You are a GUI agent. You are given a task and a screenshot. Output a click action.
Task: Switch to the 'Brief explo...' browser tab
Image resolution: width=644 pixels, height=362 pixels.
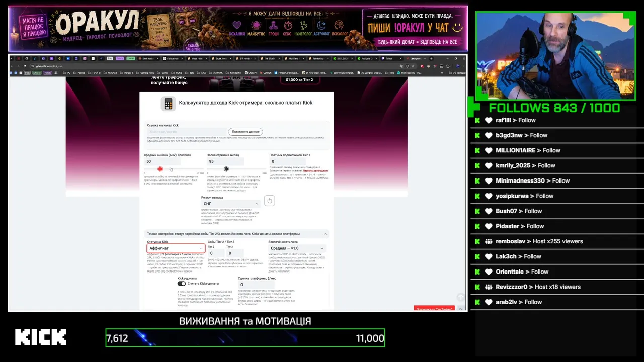(x=148, y=58)
